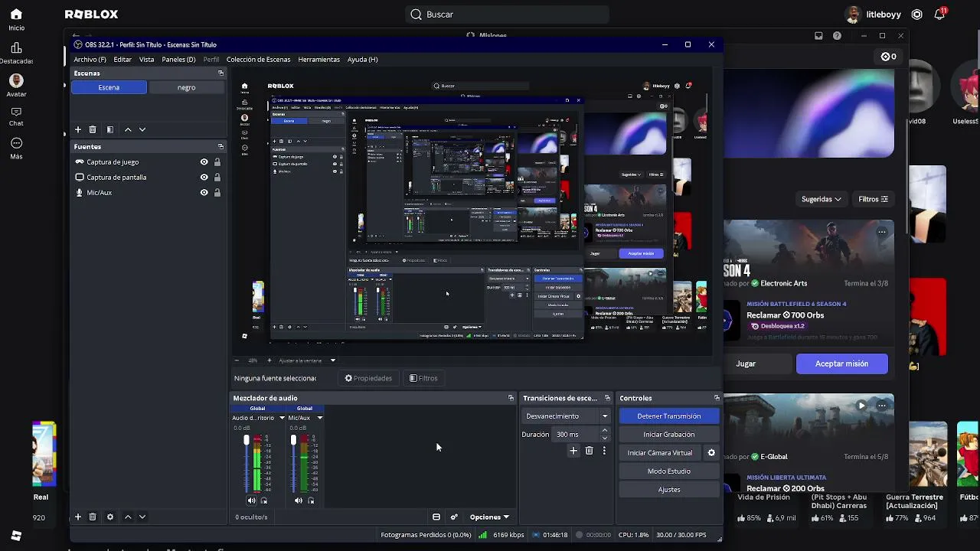Toggle the lock on Captura de juego

point(217,162)
